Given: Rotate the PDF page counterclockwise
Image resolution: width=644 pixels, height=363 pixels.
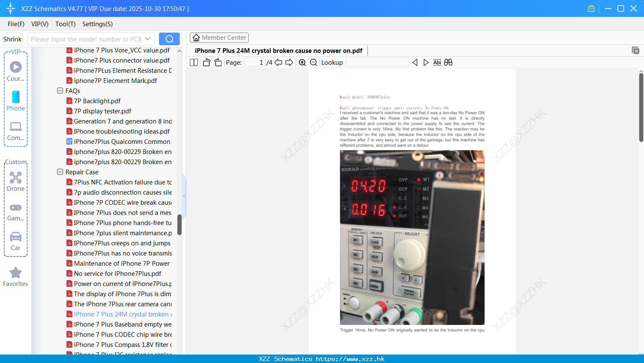Looking at the screenshot, I should coord(206,63).
